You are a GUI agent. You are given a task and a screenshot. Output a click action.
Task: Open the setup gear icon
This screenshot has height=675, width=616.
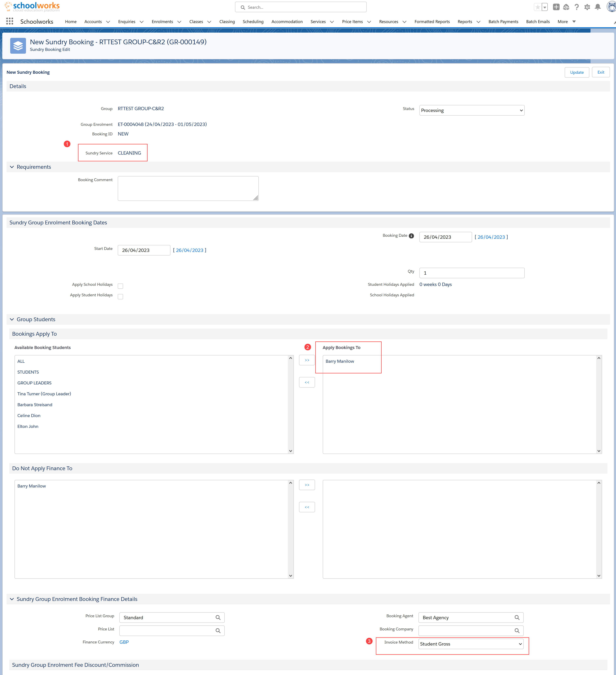[x=587, y=7]
